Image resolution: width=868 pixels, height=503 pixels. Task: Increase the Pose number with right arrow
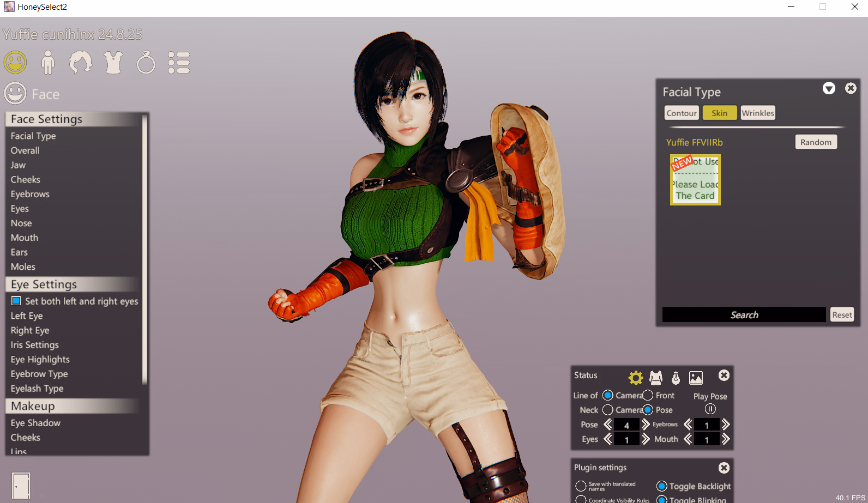[x=646, y=425]
